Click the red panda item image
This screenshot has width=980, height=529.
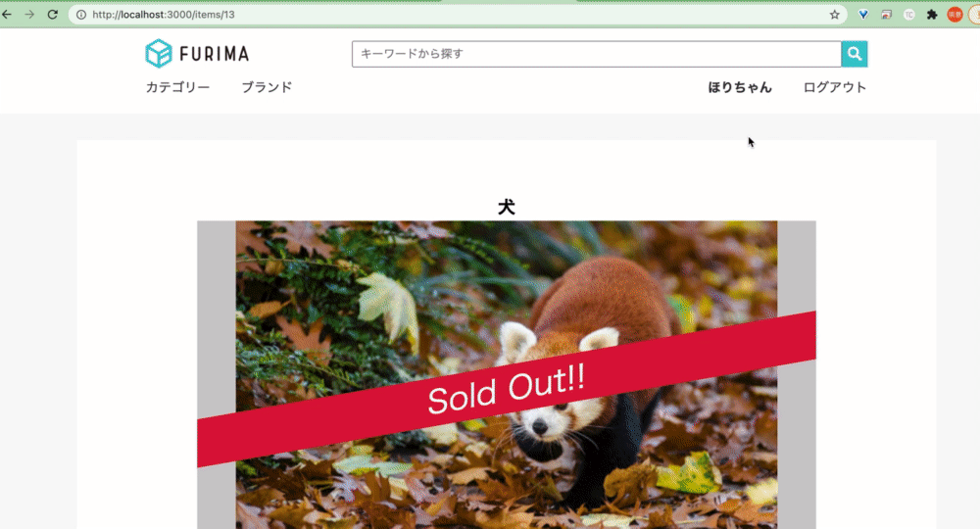pos(507,375)
